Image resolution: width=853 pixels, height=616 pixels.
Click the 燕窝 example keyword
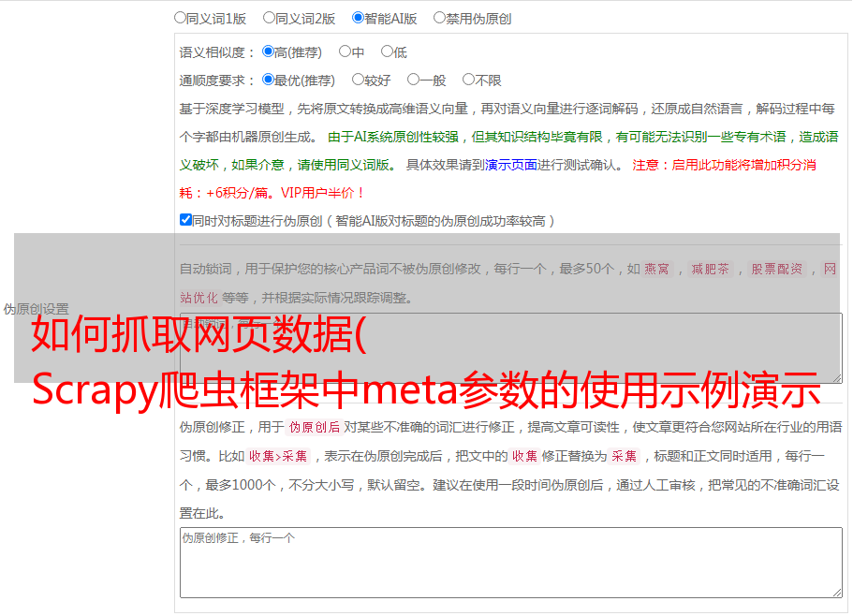click(656, 269)
